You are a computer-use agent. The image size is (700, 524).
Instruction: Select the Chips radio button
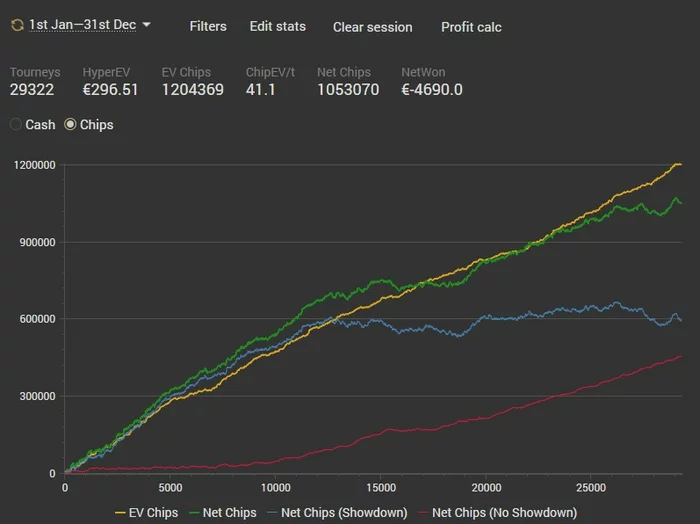click(x=70, y=125)
